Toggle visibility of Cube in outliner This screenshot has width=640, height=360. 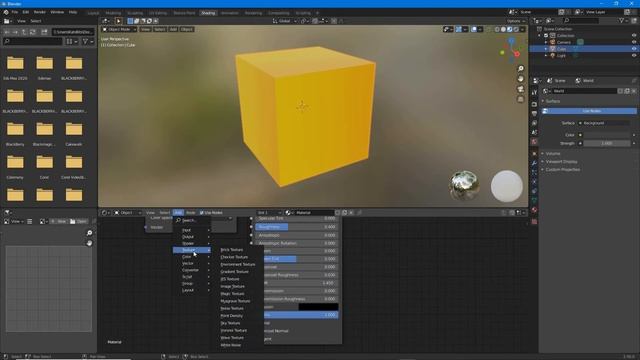click(x=634, y=49)
